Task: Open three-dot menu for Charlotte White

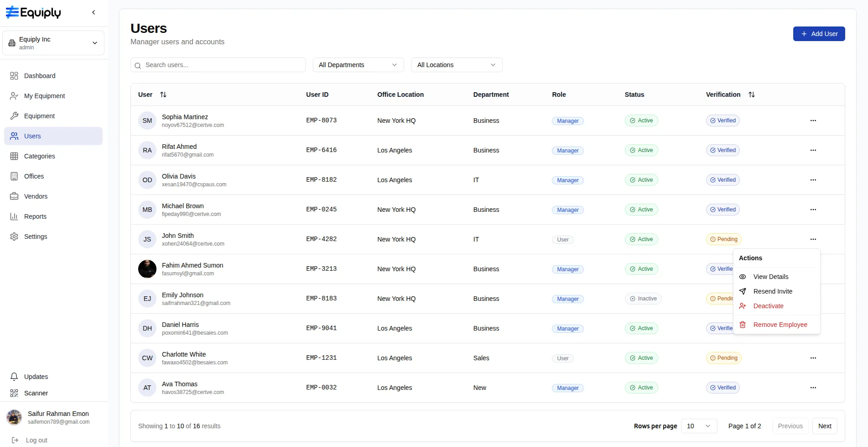Action: 813,358
